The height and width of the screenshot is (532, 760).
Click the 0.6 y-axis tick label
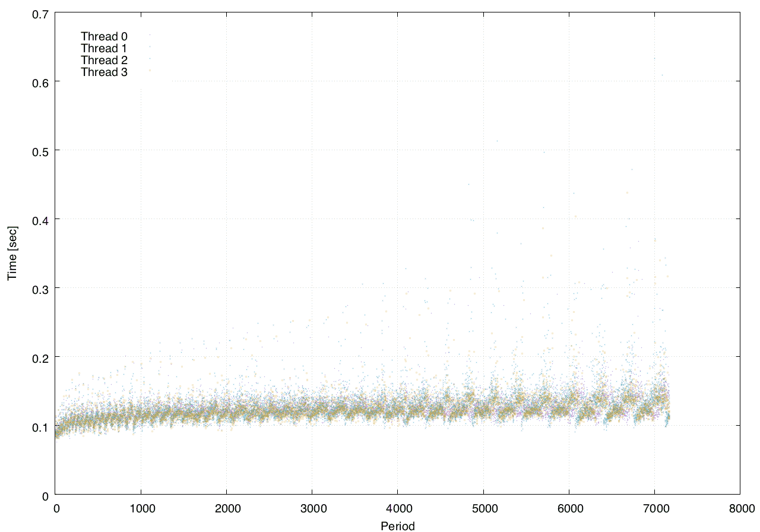(x=39, y=81)
